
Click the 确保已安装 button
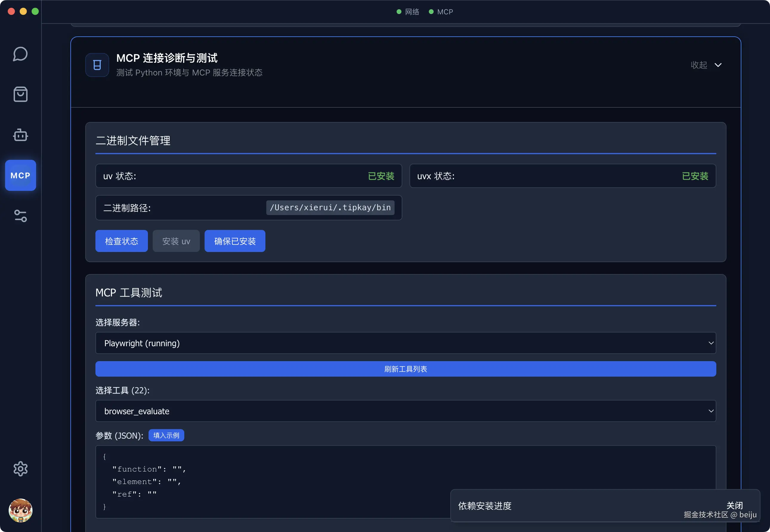(235, 241)
